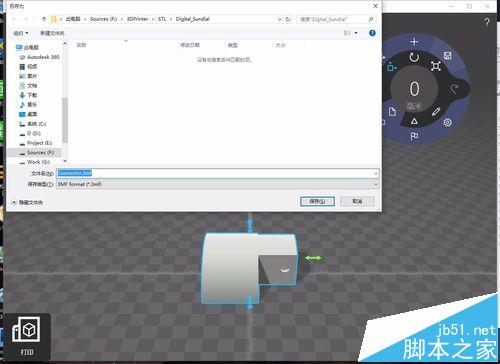Close the Save As dialog

[x=375, y=6]
